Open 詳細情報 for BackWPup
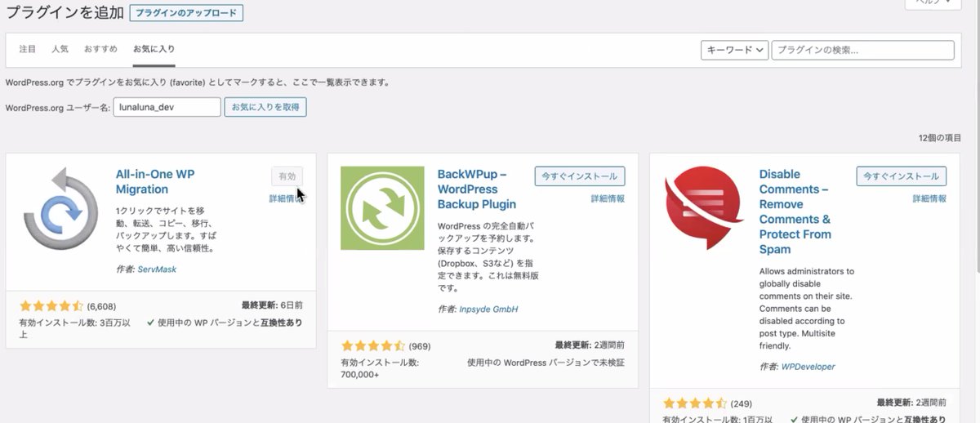The image size is (980, 423). click(608, 198)
